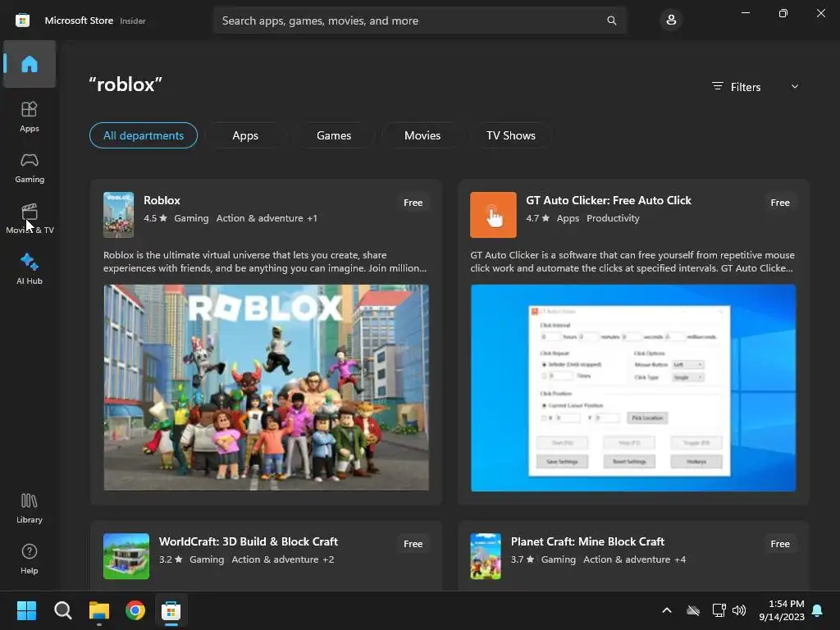840x630 pixels.
Task: Go to the Home tab in sidebar
Action: 30,64
